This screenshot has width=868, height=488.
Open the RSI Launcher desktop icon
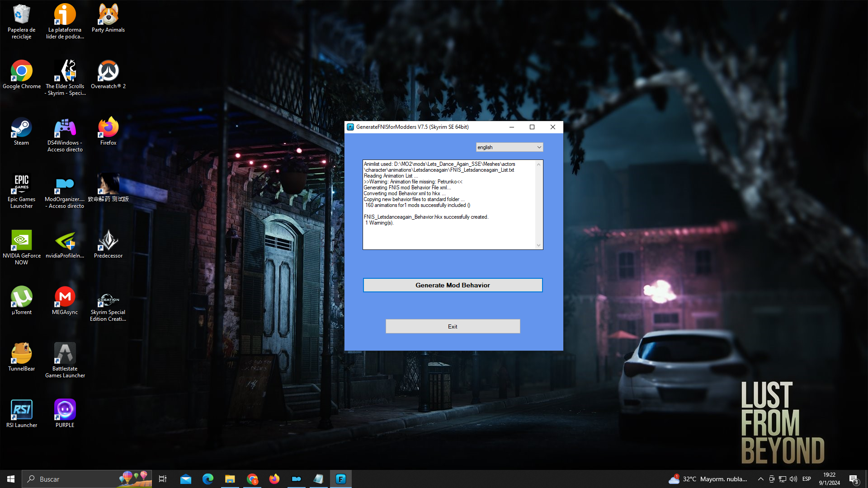pos(21,413)
